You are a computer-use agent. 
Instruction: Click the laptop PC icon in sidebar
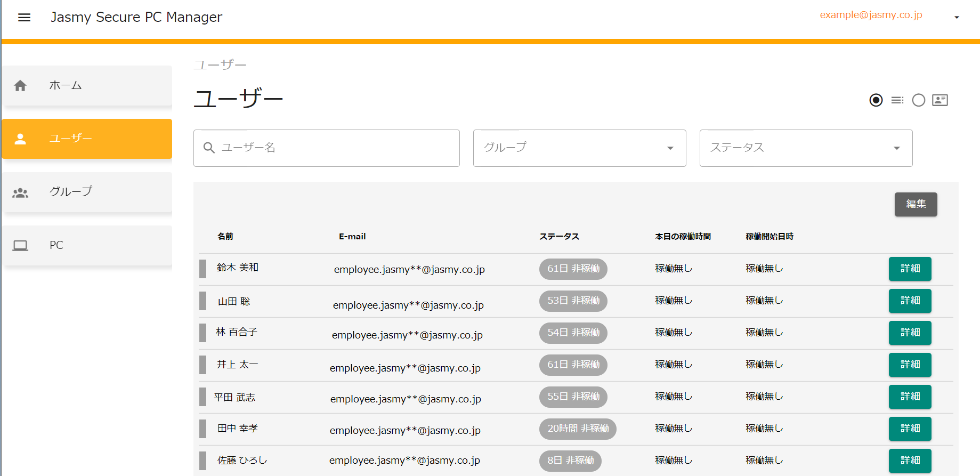(x=20, y=245)
